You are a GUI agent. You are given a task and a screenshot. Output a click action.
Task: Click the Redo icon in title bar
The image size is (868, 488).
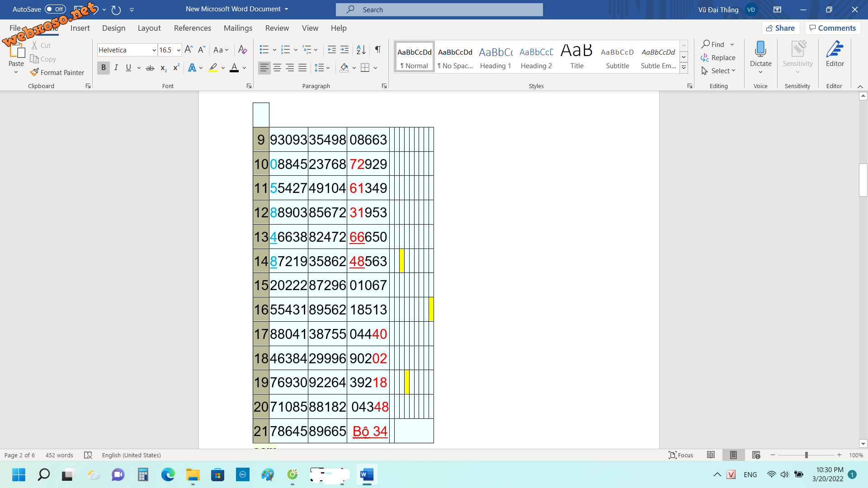click(x=116, y=9)
